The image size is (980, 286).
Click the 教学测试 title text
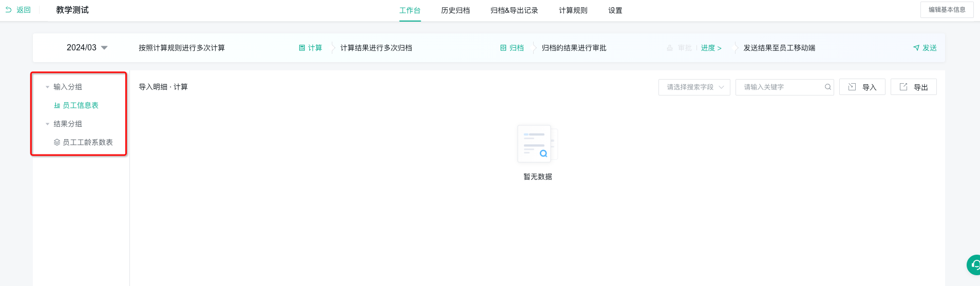point(72,10)
